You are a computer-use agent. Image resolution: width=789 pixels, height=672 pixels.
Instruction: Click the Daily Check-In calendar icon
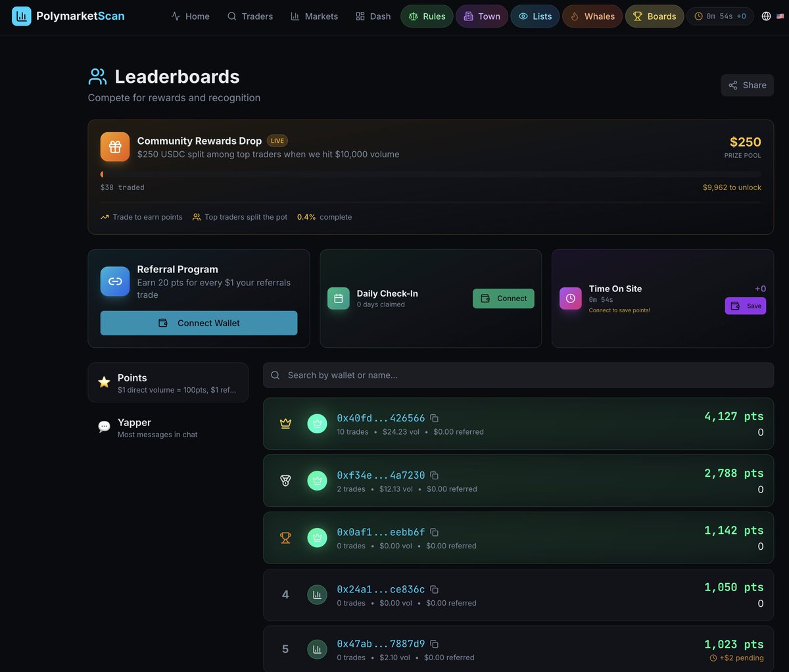coord(339,299)
